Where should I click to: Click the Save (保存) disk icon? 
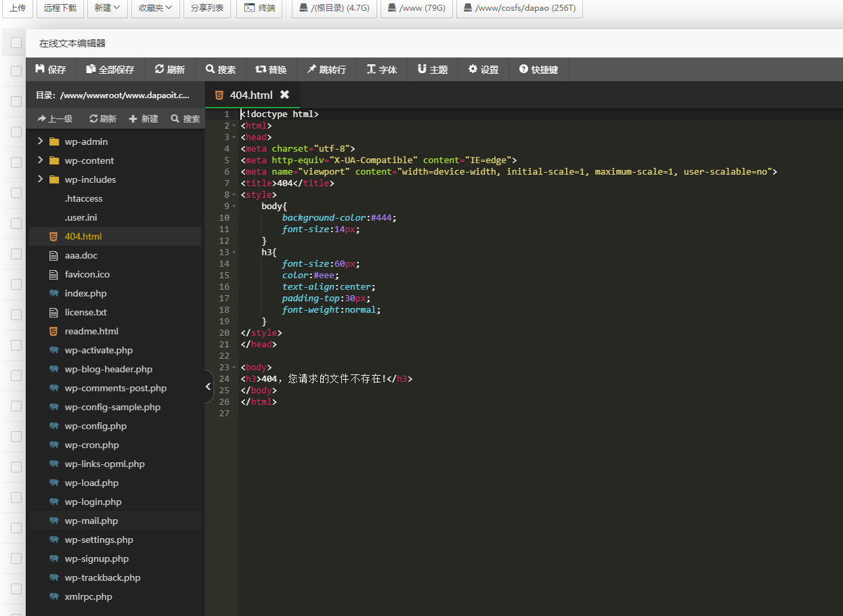click(40, 70)
